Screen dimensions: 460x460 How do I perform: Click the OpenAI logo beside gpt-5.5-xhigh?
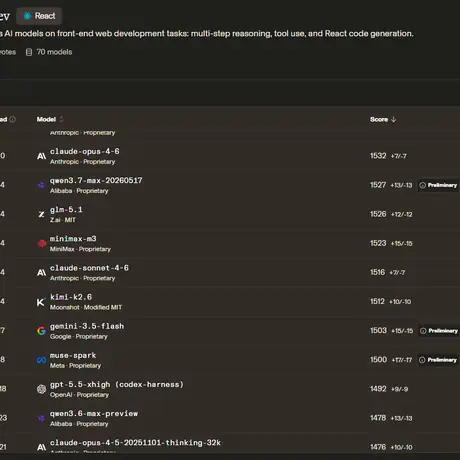(x=41, y=389)
